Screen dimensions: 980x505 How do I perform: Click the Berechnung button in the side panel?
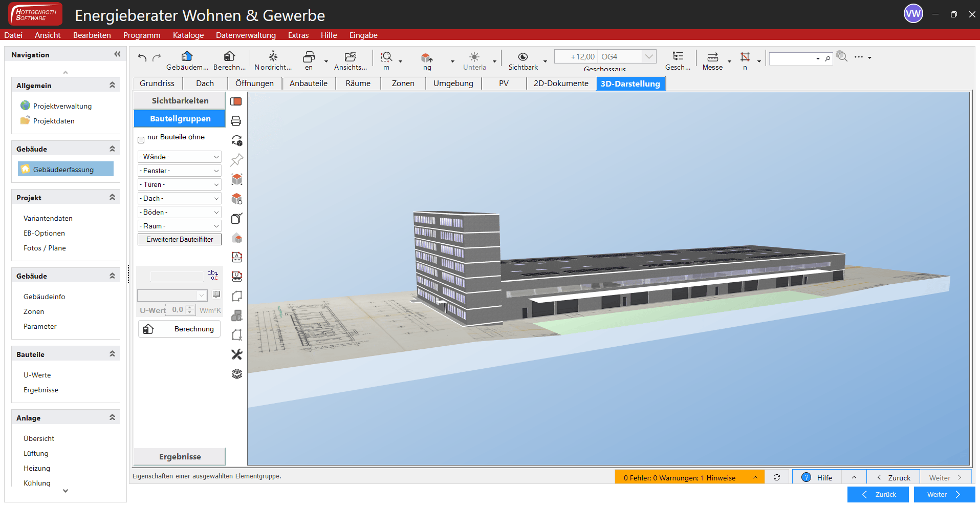point(179,329)
